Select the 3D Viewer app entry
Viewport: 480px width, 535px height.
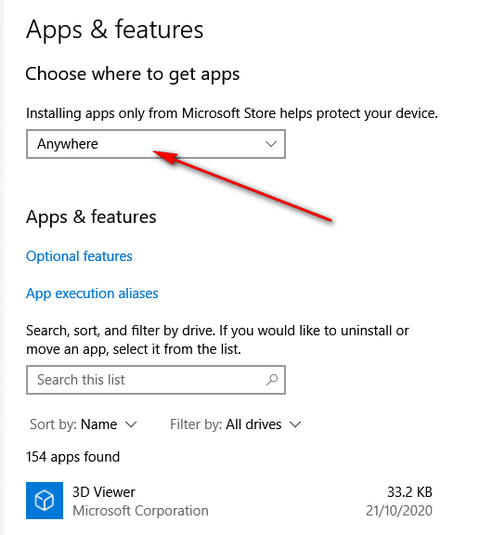pyautogui.click(x=229, y=501)
